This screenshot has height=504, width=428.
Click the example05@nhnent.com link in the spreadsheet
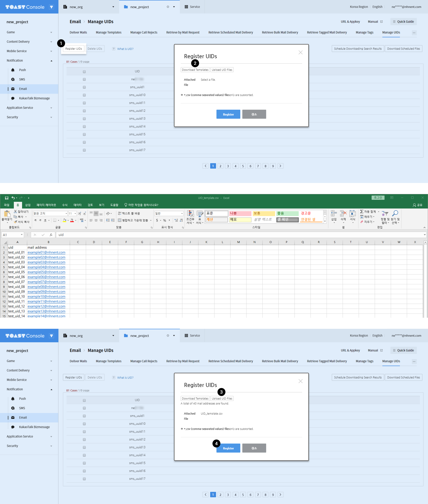tap(46, 272)
